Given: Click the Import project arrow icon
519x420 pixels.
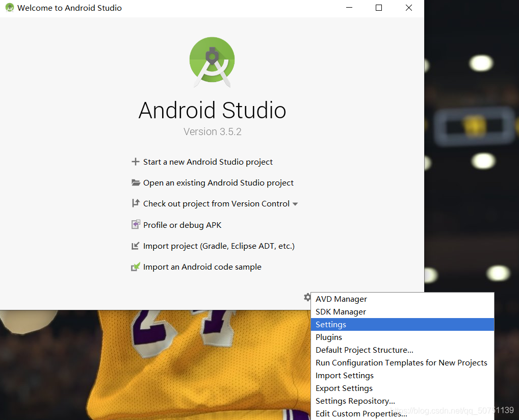Looking at the screenshot, I should pos(136,246).
